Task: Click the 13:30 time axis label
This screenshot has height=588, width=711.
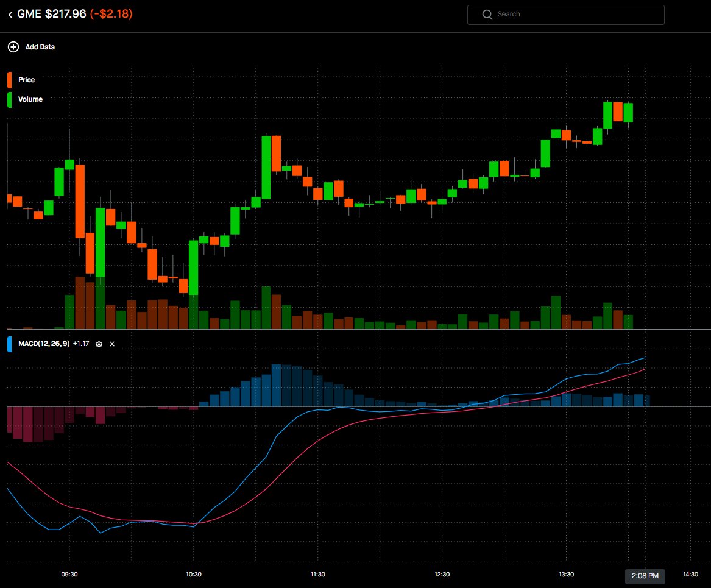Action: [567, 575]
